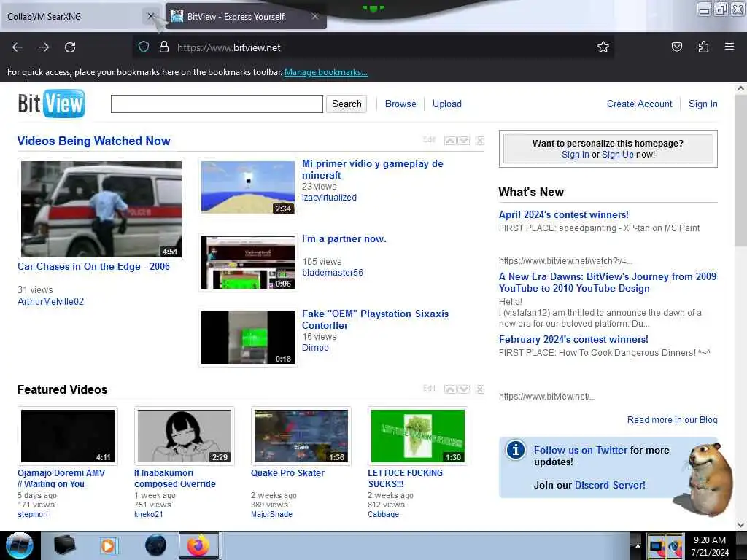This screenshot has width=747, height=560.
Task: Move Videos Being Watched Now section down
Action: click(463, 141)
